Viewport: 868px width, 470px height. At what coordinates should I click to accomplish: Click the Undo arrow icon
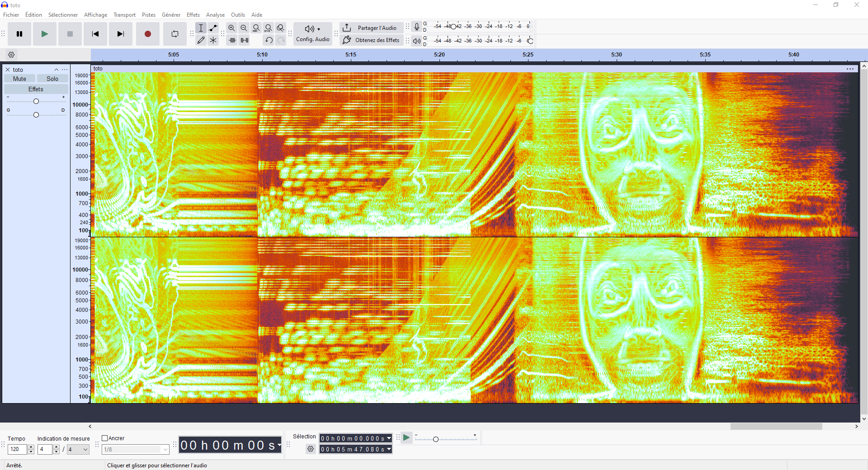[269, 40]
